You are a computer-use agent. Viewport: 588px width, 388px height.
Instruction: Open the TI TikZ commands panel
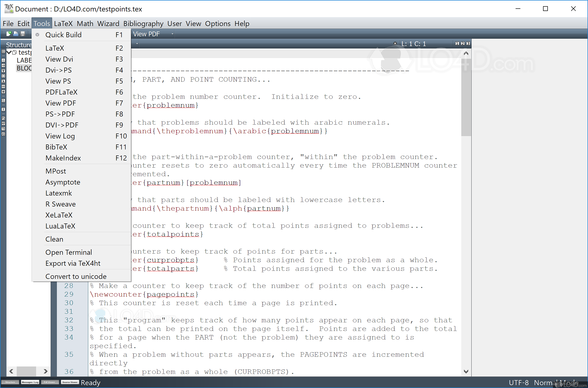point(3,129)
